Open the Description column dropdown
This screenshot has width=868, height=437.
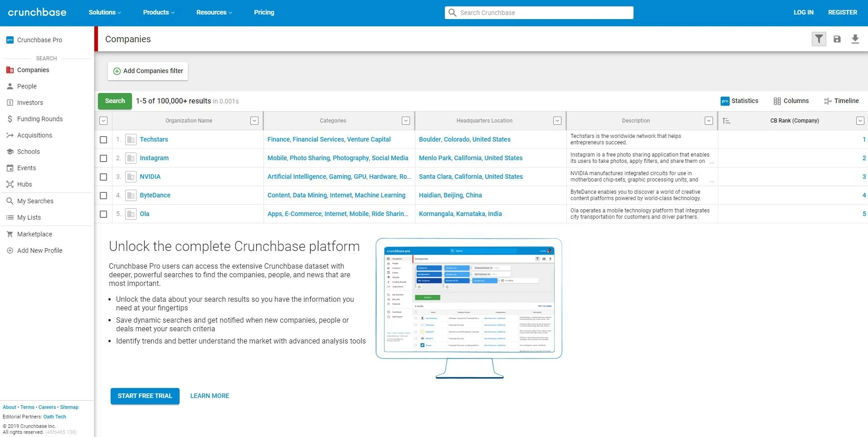(709, 121)
